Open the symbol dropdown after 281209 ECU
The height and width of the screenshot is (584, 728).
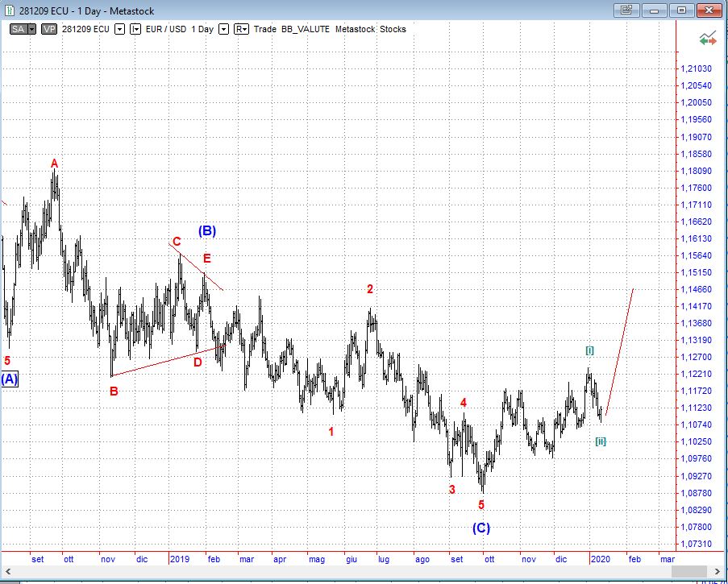click(120, 29)
